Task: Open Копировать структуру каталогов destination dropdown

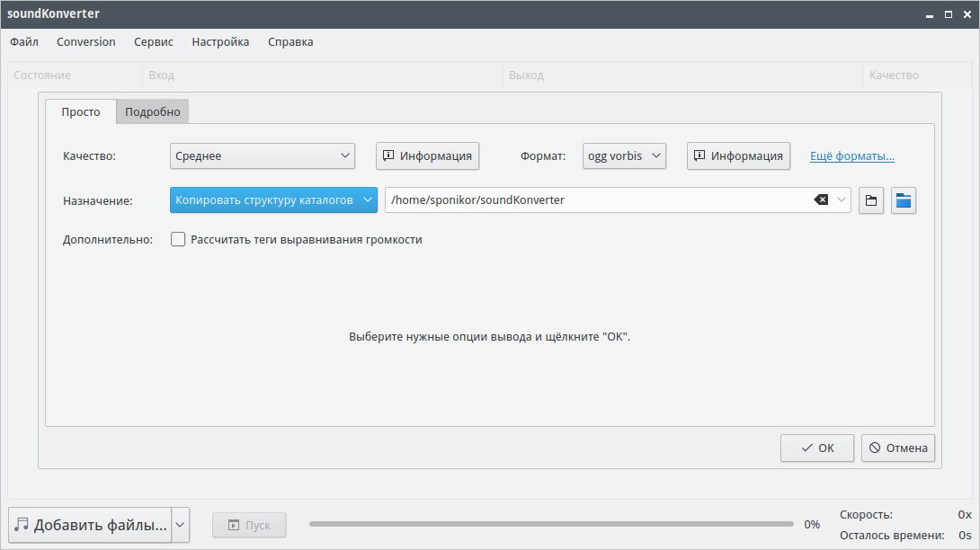Action: [x=273, y=200]
